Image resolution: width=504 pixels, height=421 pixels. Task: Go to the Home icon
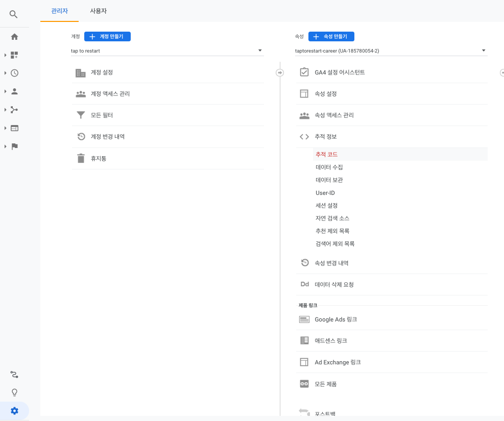[14, 37]
